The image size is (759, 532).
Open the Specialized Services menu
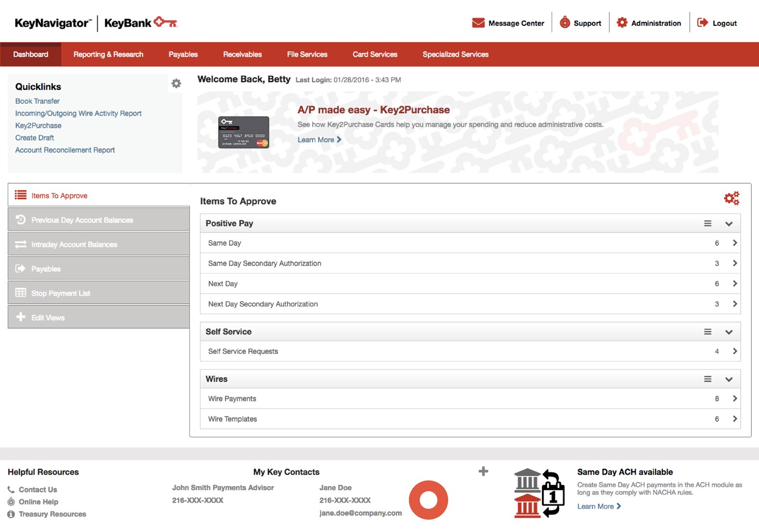point(455,54)
